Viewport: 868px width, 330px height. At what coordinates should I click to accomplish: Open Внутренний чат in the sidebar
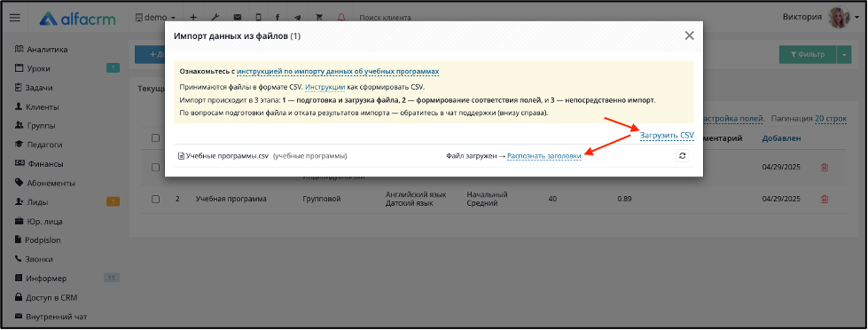click(51, 317)
